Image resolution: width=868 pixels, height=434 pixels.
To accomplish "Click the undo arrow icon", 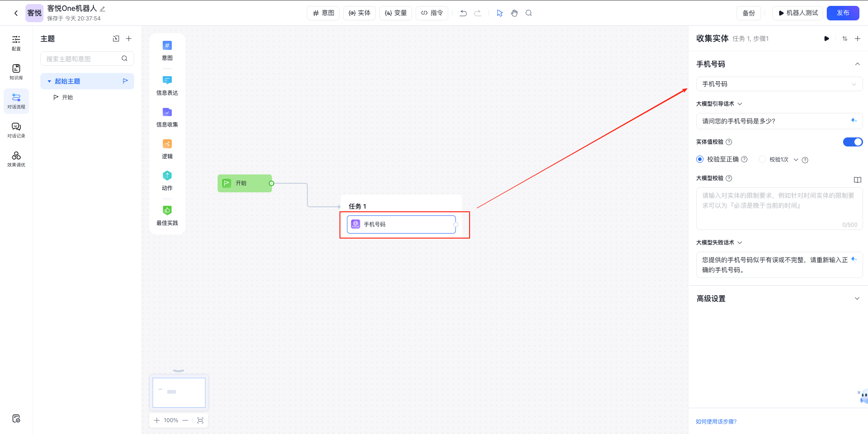I will (x=463, y=13).
